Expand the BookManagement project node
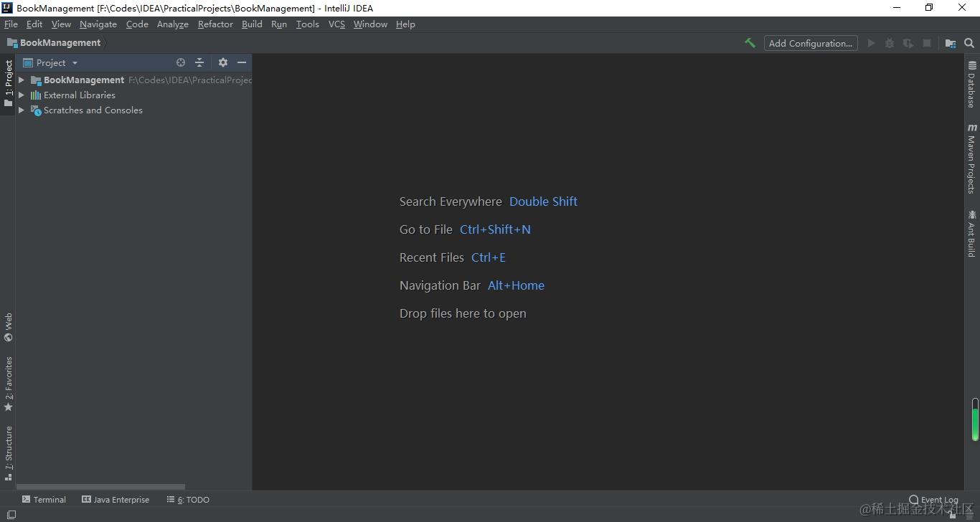 pos(22,80)
